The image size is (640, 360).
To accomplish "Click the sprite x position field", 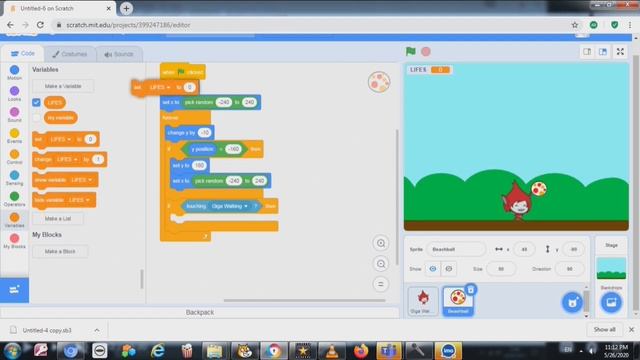I will (x=524, y=249).
